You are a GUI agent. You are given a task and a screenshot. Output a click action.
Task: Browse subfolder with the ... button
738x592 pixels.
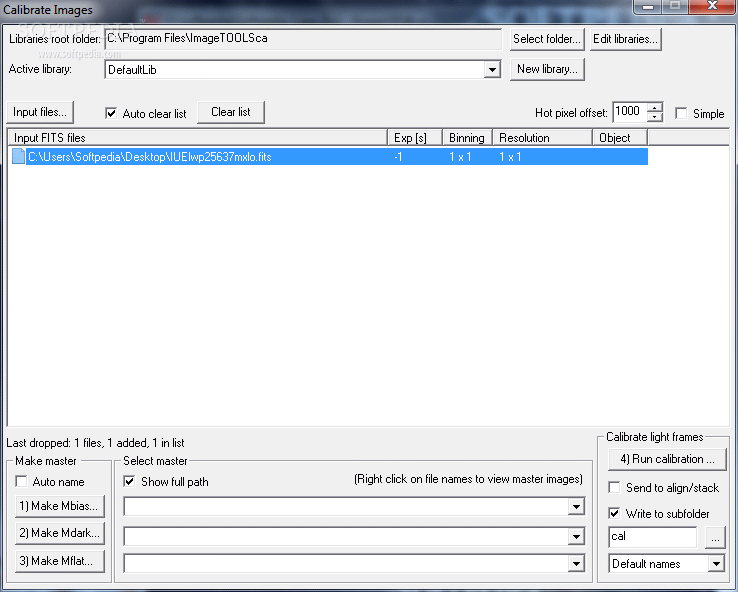click(715, 537)
